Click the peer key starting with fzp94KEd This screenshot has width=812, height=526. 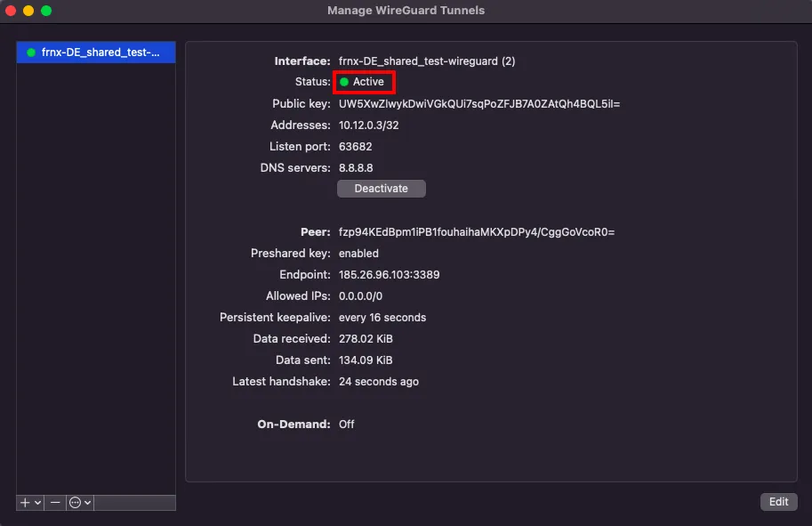(477, 232)
